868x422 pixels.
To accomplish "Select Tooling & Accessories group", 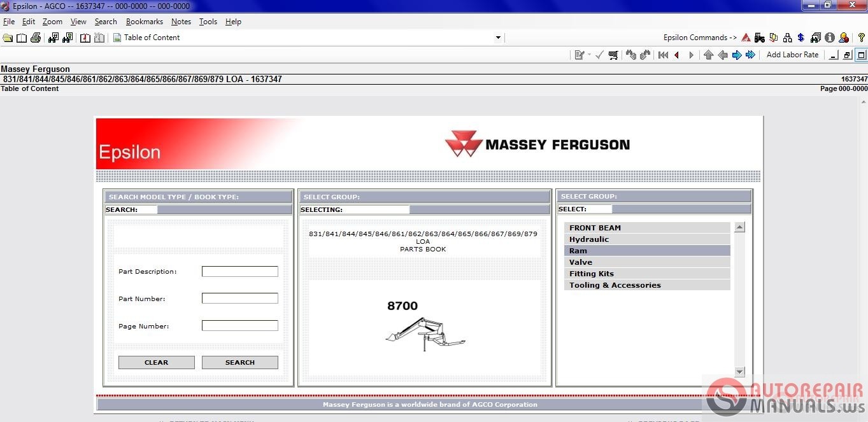I will [x=647, y=285].
